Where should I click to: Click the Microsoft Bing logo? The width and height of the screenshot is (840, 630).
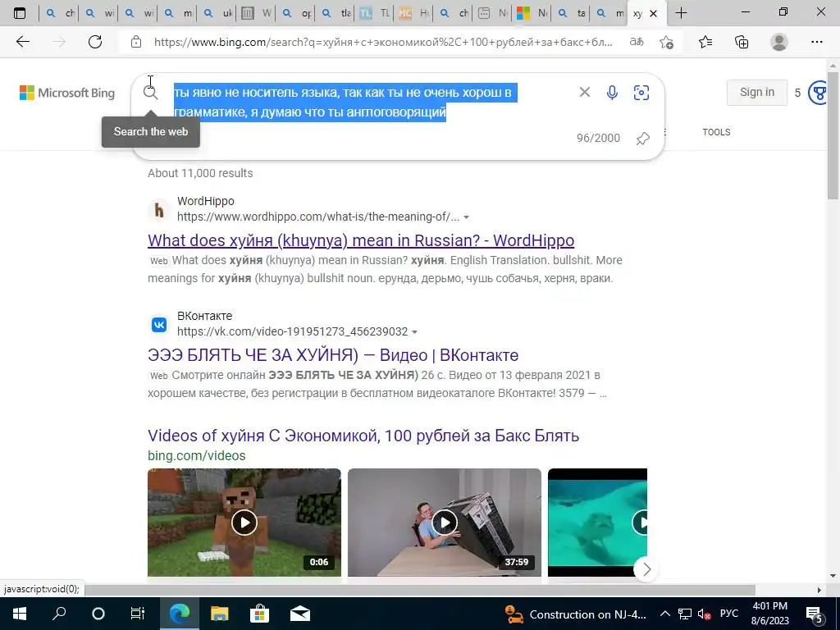click(x=67, y=93)
